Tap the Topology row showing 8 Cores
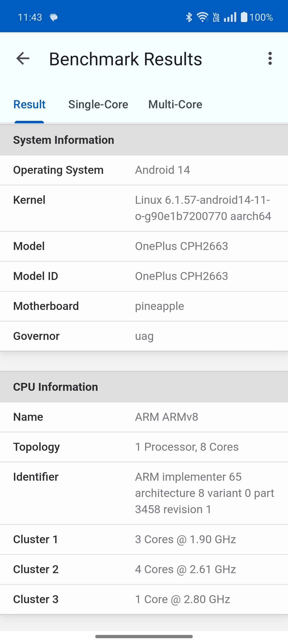Viewport: 288px width, 644px height. coord(144,447)
